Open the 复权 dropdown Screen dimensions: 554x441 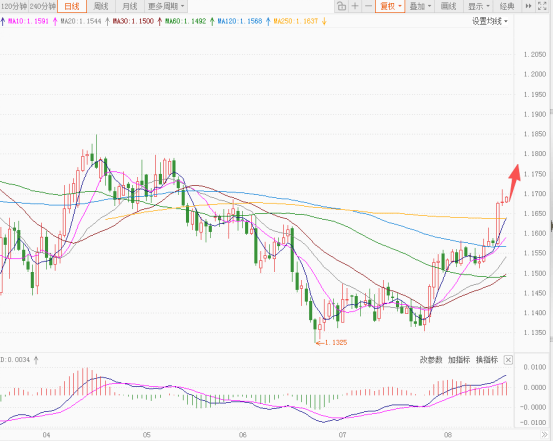click(x=390, y=6)
